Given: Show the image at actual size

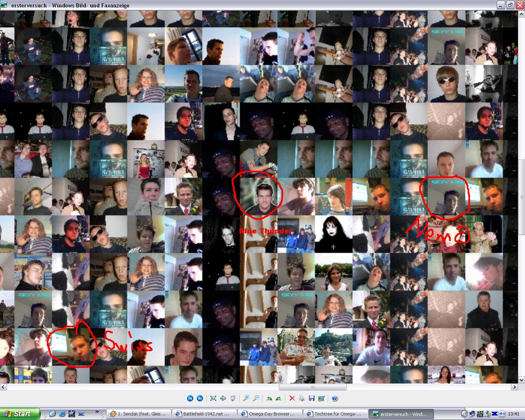Looking at the screenshot, I should point(223,398).
